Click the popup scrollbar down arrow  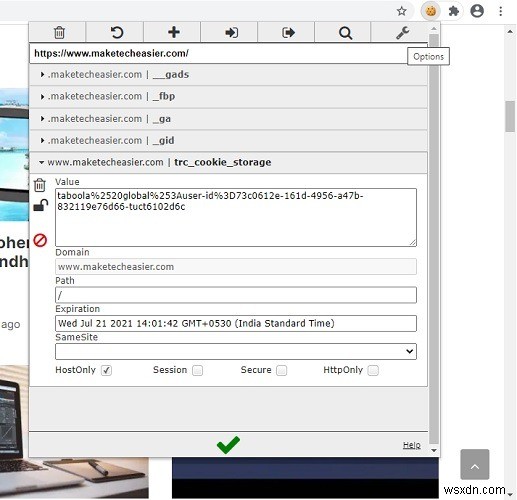(x=434, y=450)
